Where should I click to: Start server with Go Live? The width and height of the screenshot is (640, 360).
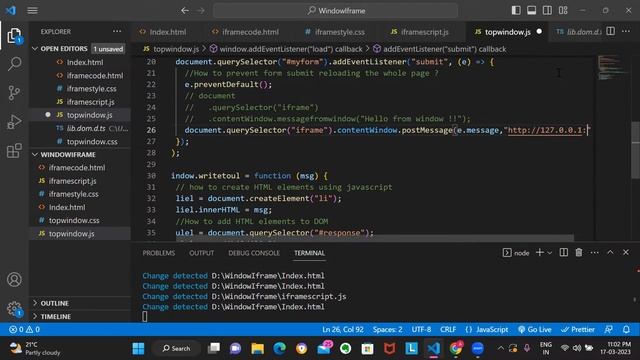point(535,329)
